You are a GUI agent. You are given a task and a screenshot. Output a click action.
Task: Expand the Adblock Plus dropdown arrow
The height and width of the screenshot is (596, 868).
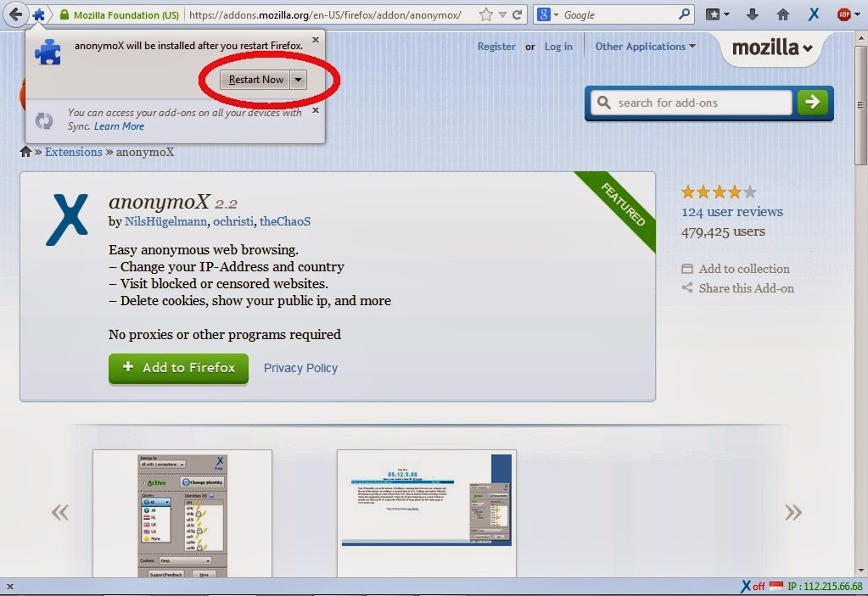[x=858, y=15]
